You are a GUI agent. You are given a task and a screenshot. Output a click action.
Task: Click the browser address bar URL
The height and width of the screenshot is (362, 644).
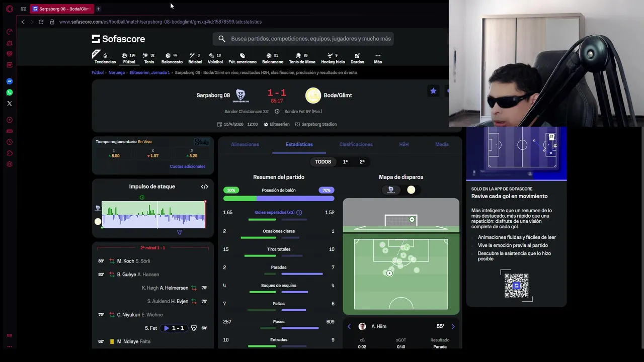(x=160, y=22)
